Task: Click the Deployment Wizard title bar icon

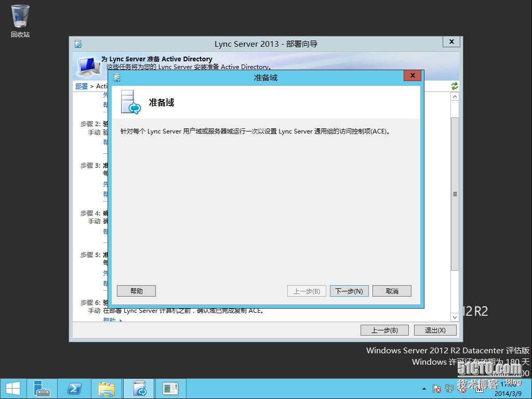Action: [78, 44]
